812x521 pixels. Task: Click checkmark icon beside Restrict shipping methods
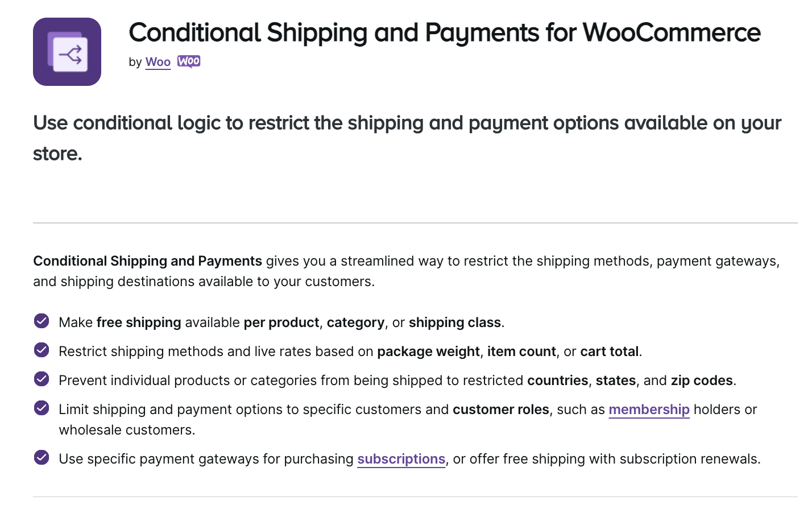(42, 350)
